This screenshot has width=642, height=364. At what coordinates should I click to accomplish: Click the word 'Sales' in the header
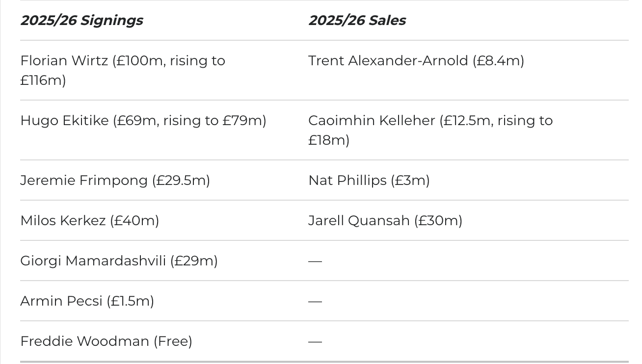[387, 20]
